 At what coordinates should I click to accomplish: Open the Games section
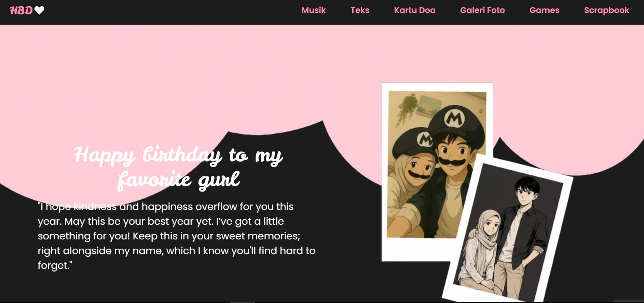tap(544, 10)
